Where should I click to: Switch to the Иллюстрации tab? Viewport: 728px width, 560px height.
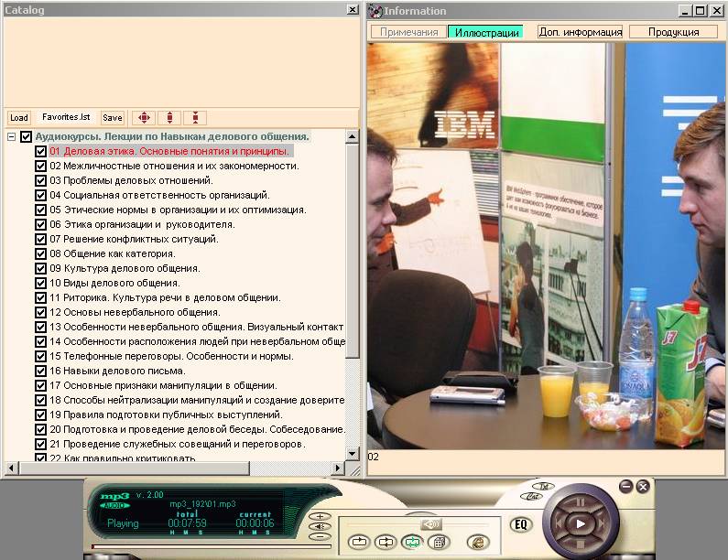tap(486, 32)
